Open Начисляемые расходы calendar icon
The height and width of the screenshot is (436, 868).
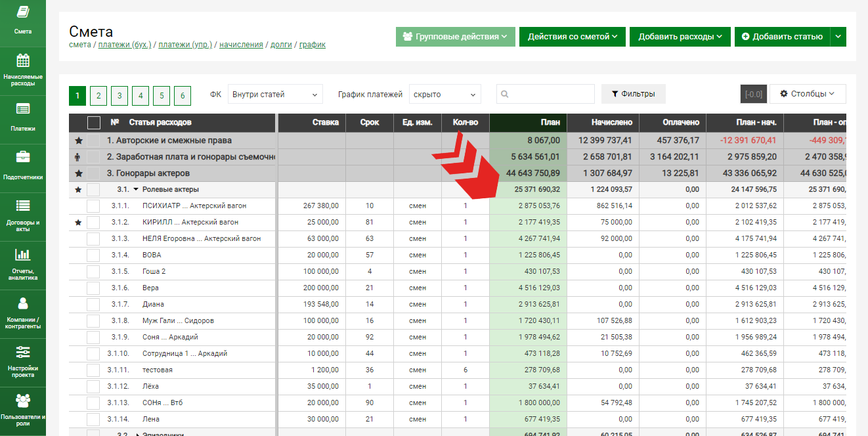[x=23, y=61]
